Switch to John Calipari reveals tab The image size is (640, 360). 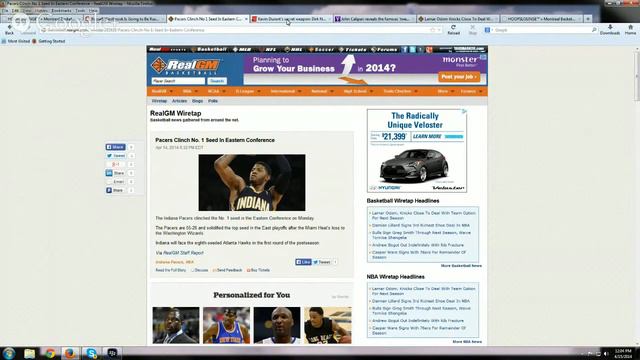coord(375,19)
